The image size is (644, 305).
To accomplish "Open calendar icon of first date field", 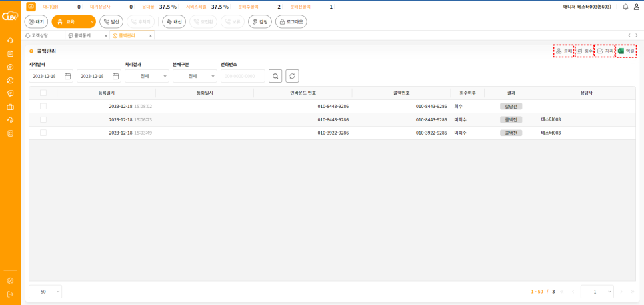I will (67, 76).
